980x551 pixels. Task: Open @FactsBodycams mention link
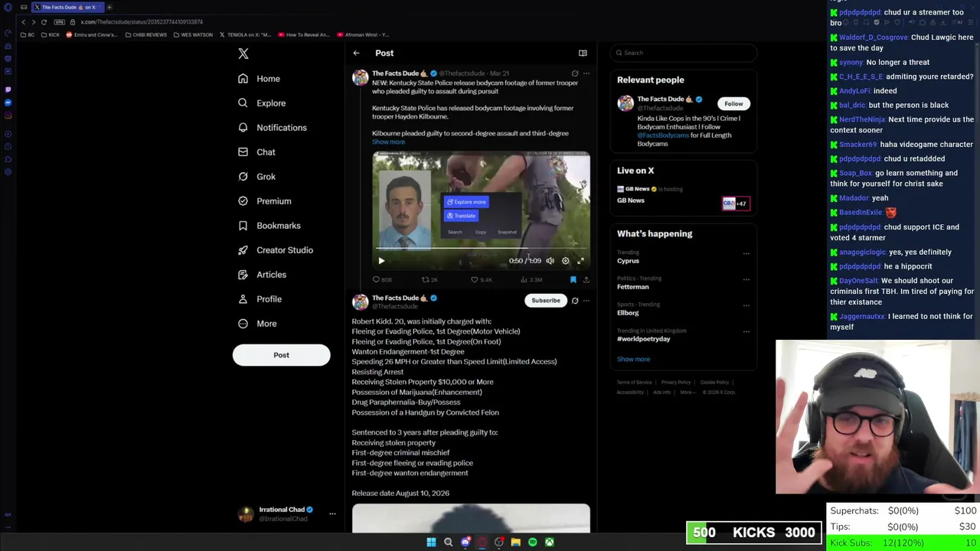(663, 135)
